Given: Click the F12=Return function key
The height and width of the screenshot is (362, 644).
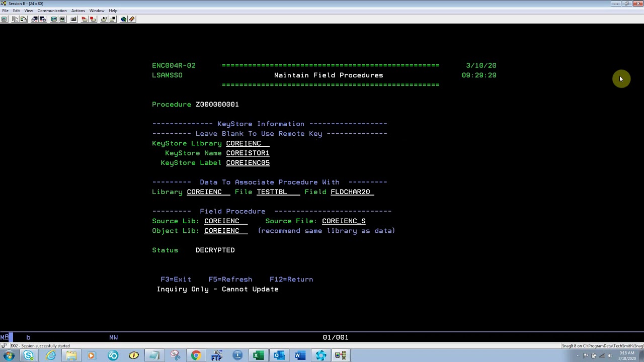Looking at the screenshot, I should [x=291, y=280].
